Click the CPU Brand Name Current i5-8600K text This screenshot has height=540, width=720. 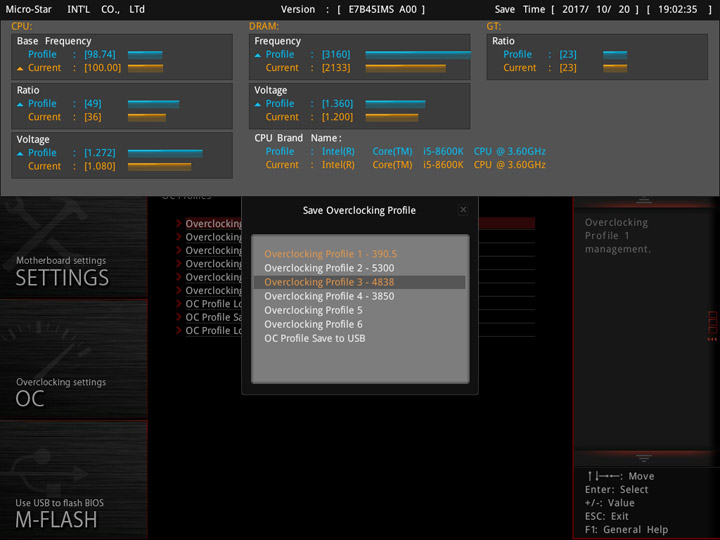point(443,164)
